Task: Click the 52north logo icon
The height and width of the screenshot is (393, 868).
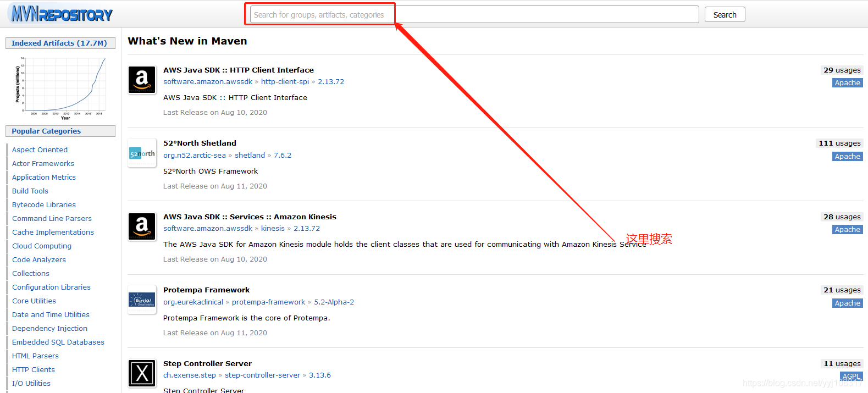Action: pyautogui.click(x=142, y=154)
